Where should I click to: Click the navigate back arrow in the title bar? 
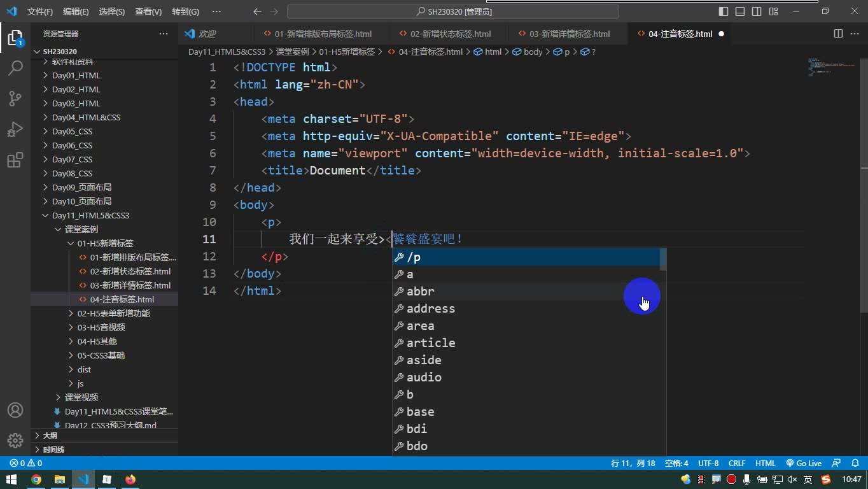[257, 11]
